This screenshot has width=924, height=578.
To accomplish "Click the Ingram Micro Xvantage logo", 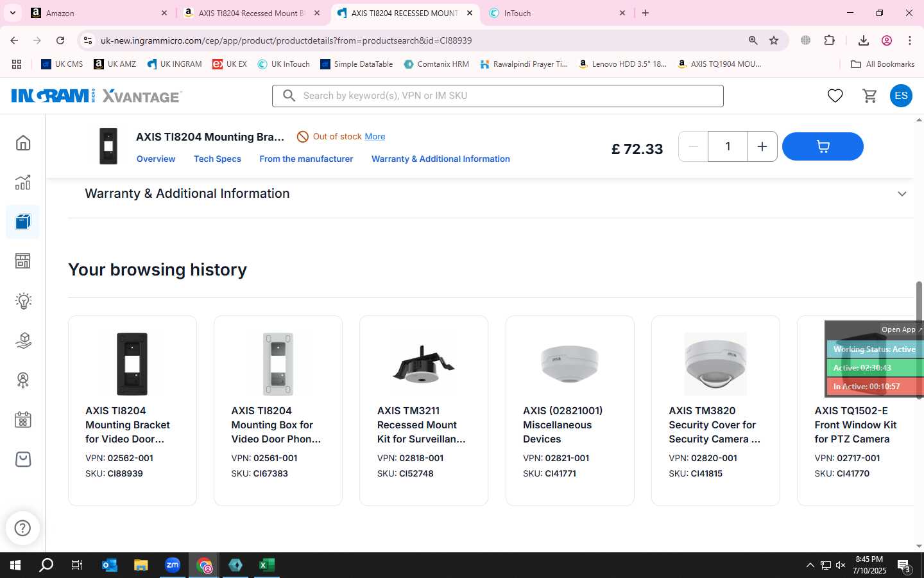I will click(x=96, y=96).
